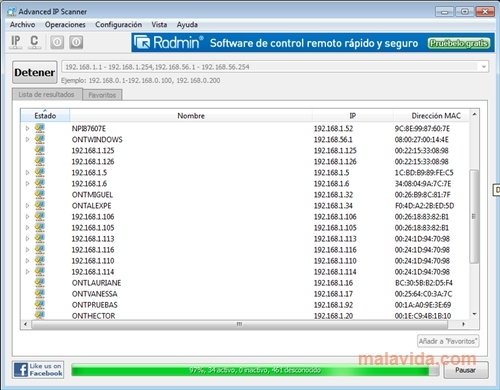
Task: Click the horizontal scrollbar thumb of results
Action: tap(239, 324)
